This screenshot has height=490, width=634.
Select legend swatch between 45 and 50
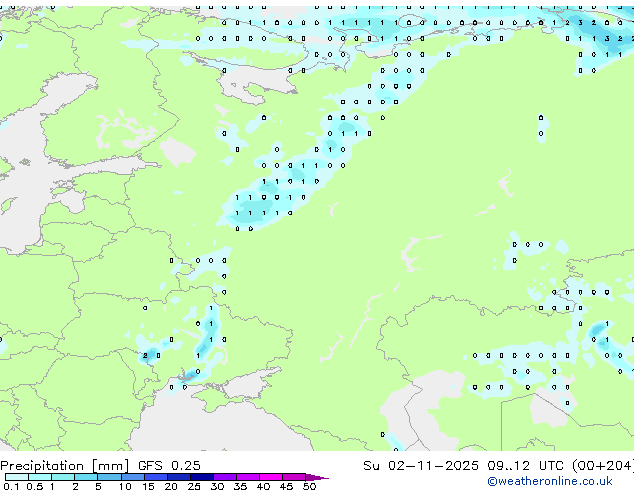tap(294, 477)
